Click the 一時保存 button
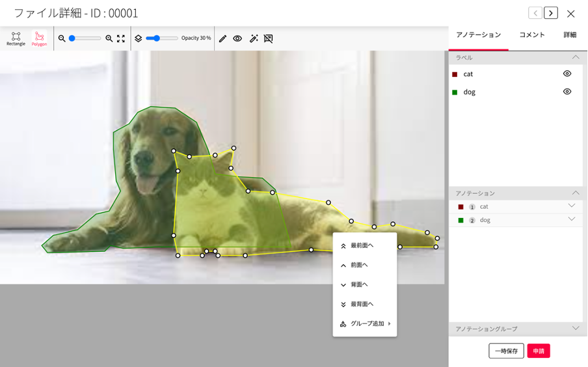Image resolution: width=588 pixels, height=367 pixels. tap(506, 351)
